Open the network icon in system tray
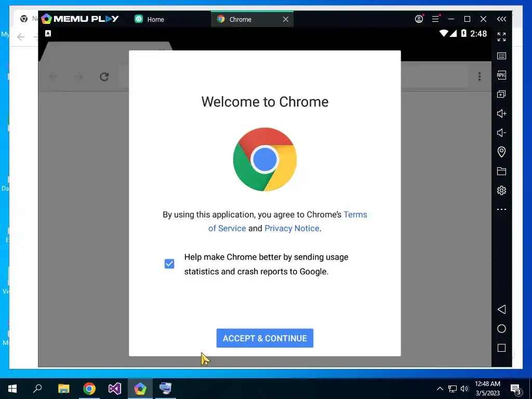This screenshot has height=399, width=532. (x=453, y=389)
